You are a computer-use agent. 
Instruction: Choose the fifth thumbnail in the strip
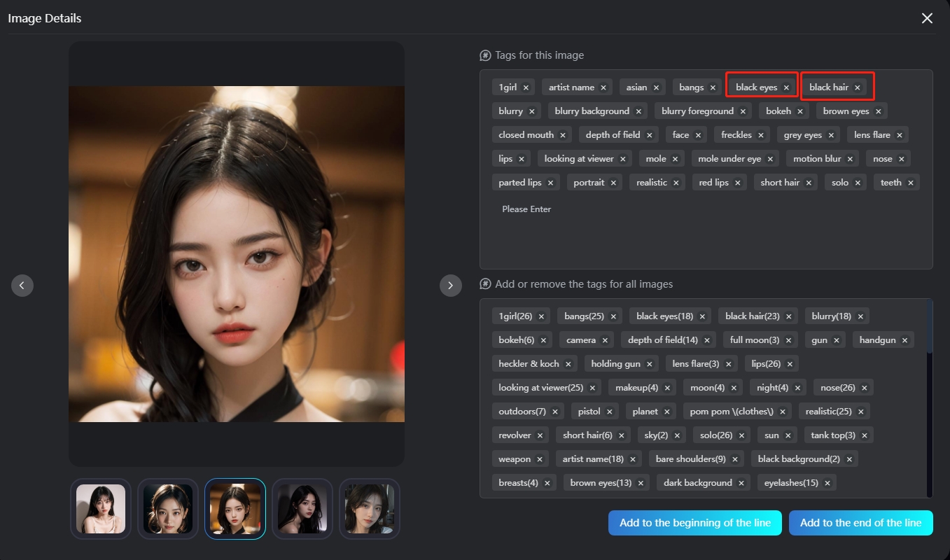coord(370,509)
